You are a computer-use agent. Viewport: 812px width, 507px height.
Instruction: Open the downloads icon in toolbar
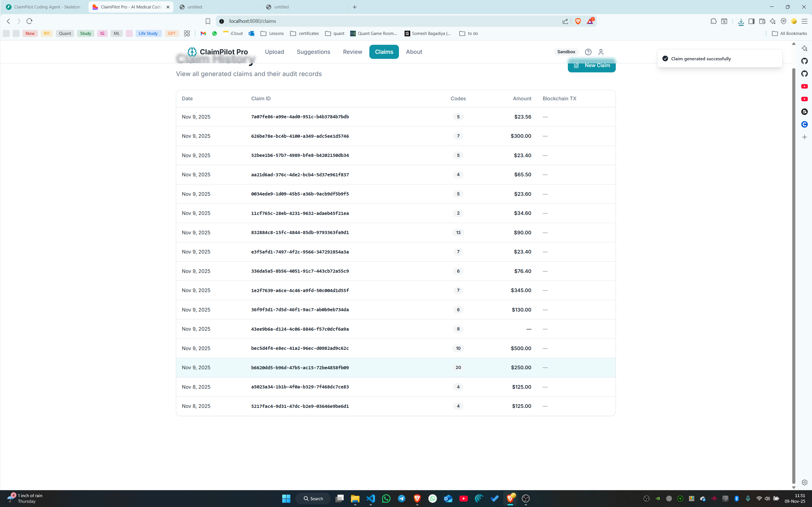pyautogui.click(x=741, y=21)
